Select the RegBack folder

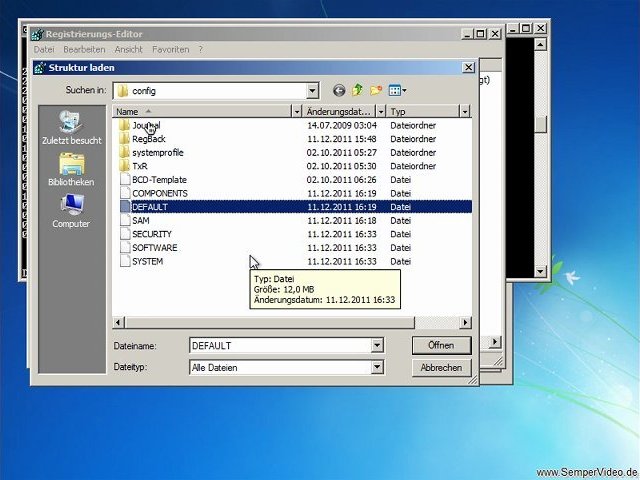[x=147, y=139]
